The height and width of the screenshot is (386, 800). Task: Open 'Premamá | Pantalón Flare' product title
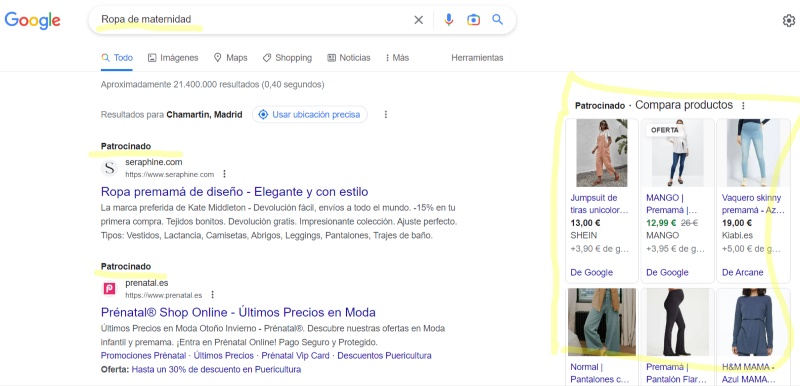677,373
